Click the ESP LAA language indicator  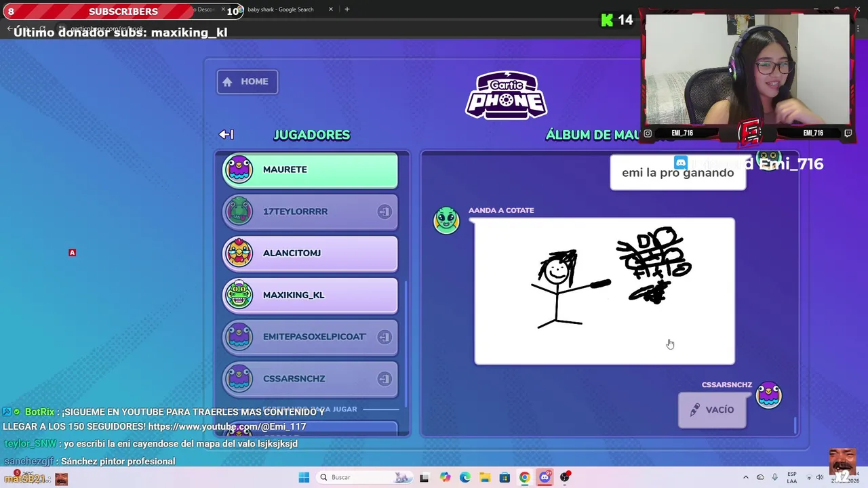792,478
